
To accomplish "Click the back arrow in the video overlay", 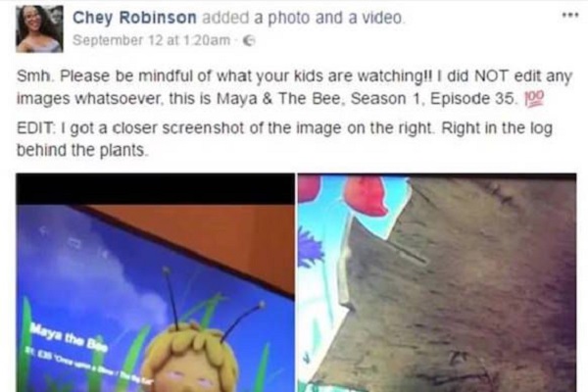I will point(42,230).
